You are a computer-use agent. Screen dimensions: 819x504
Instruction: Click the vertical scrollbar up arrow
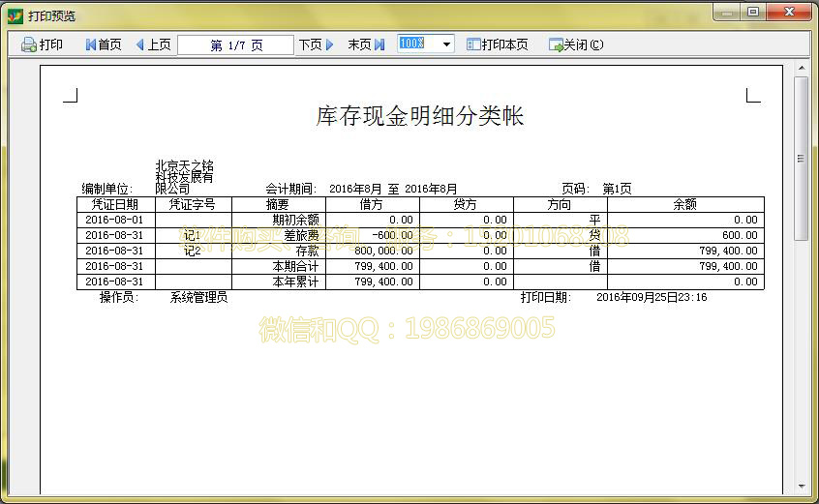pos(801,69)
